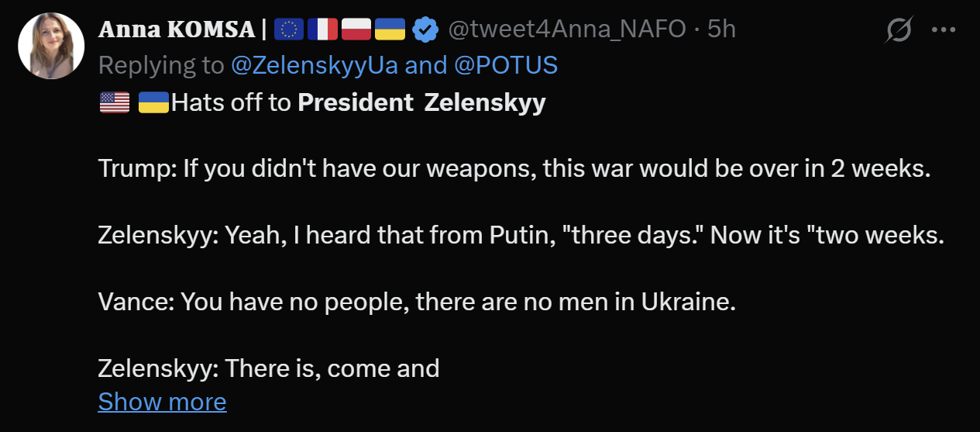
Task: Click the Polish flag emoji in name
Action: 356,29
